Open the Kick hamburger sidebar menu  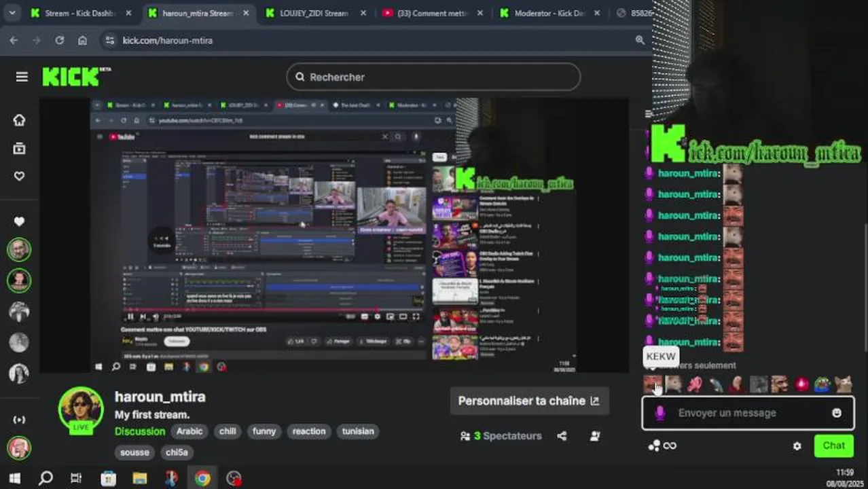pos(22,77)
